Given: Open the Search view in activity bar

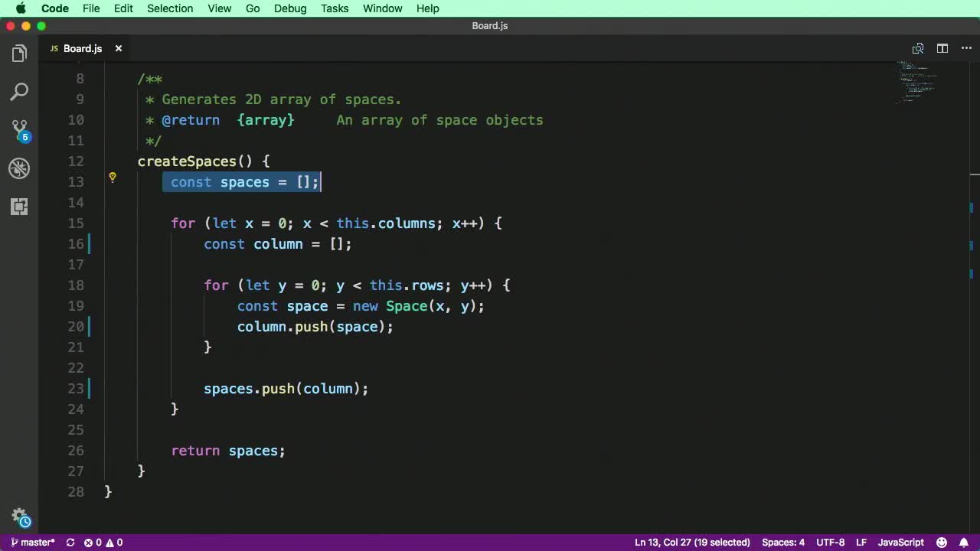Looking at the screenshot, I should pyautogui.click(x=19, y=92).
